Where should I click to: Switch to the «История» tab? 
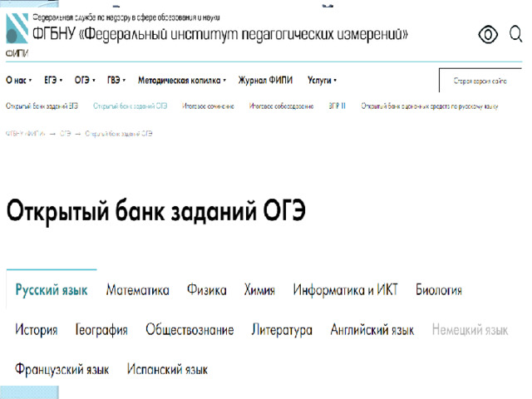[x=37, y=330]
